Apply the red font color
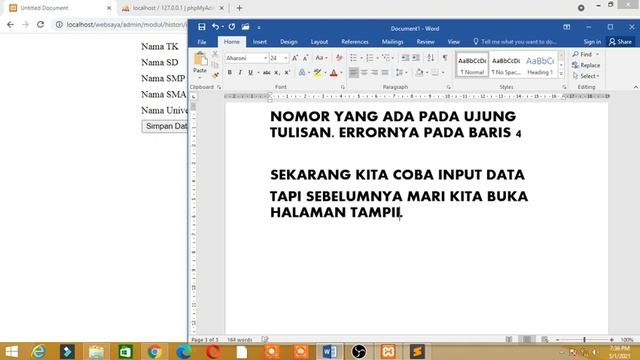Viewport: 640px width, 360px height. 333,73
